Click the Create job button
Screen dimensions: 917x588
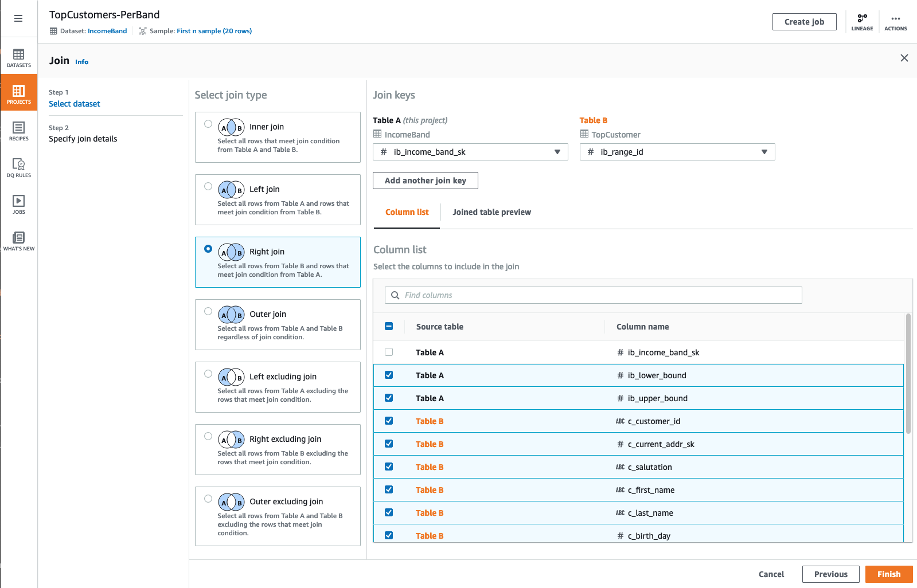804,22
